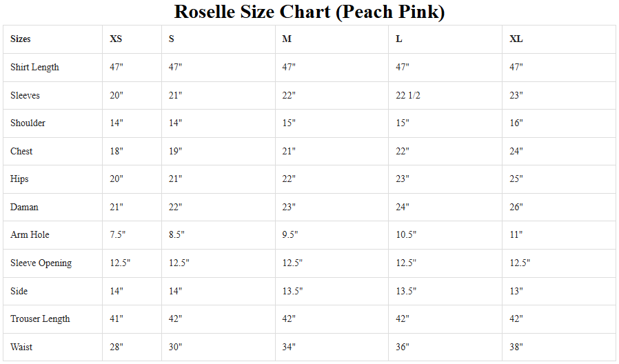The width and height of the screenshot is (619, 364).
Task: Click the 26" daman value for XL
Action: pos(516,208)
